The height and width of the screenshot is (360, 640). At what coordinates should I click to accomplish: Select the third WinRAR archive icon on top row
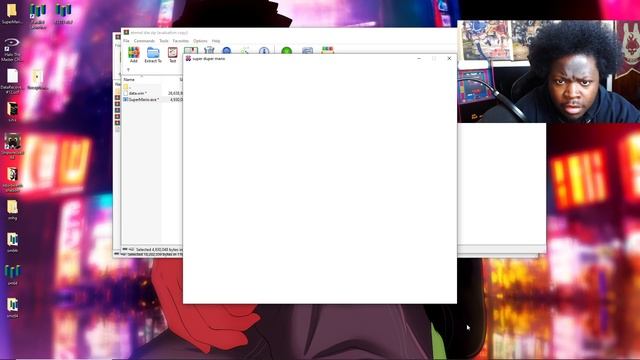point(63,13)
